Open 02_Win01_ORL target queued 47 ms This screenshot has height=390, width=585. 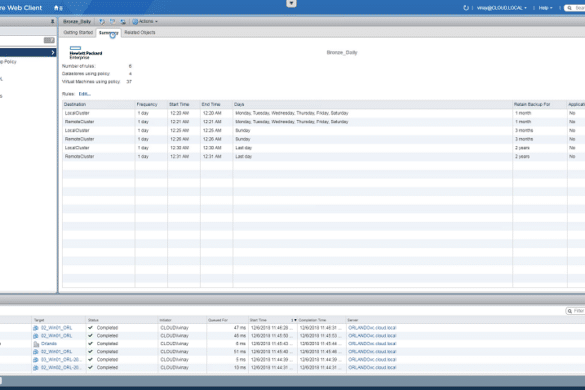pyautogui.click(x=56, y=328)
